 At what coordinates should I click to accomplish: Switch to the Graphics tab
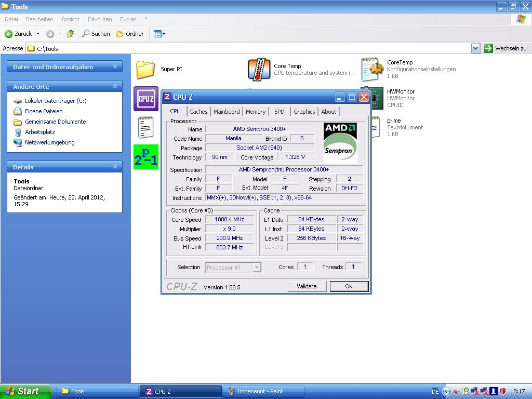(304, 112)
